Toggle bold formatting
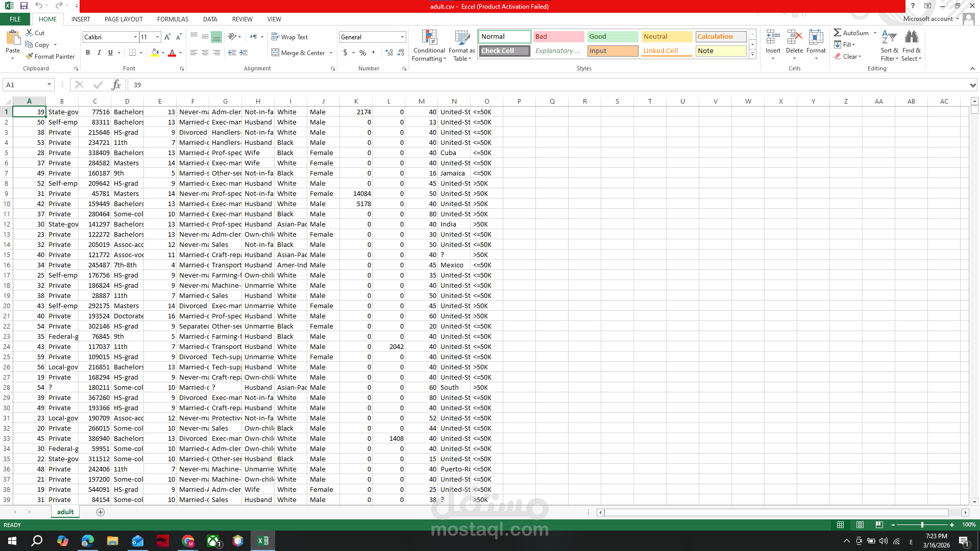 [x=88, y=53]
